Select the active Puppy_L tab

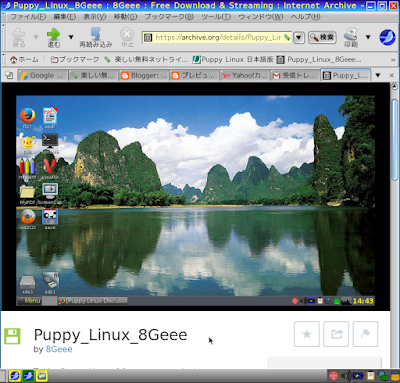[x=346, y=76]
